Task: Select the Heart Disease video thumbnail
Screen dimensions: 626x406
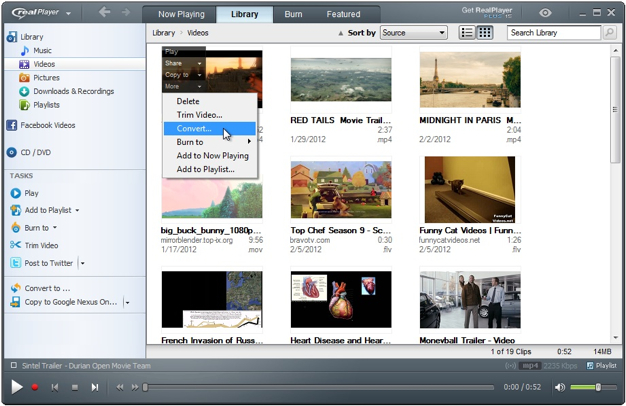Action: pyautogui.click(x=341, y=299)
